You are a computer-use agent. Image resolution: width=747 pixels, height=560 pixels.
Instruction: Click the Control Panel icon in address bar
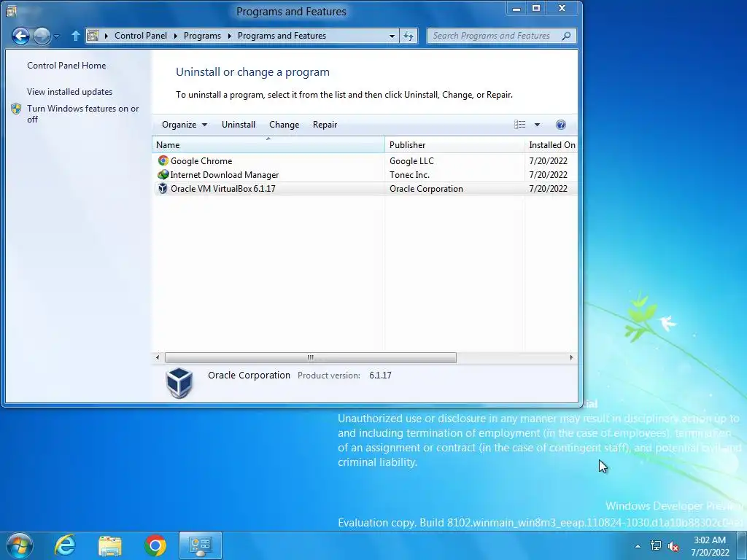tap(93, 36)
